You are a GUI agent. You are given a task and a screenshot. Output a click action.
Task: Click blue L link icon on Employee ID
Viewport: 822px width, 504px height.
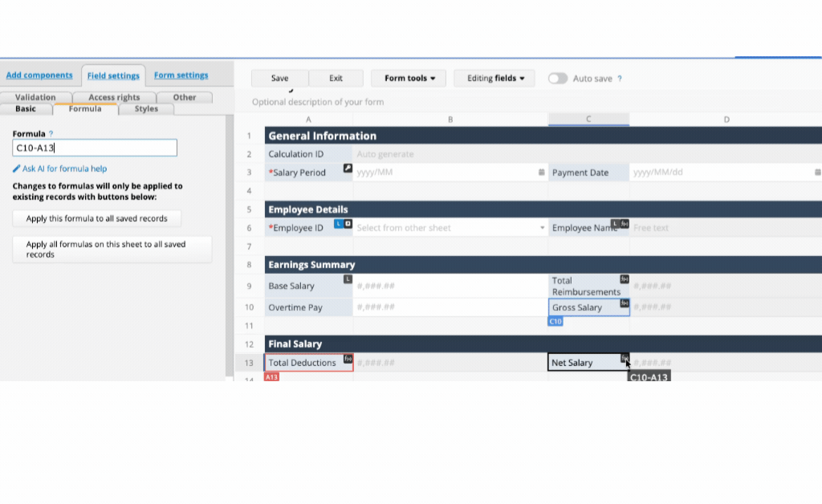pyautogui.click(x=339, y=224)
